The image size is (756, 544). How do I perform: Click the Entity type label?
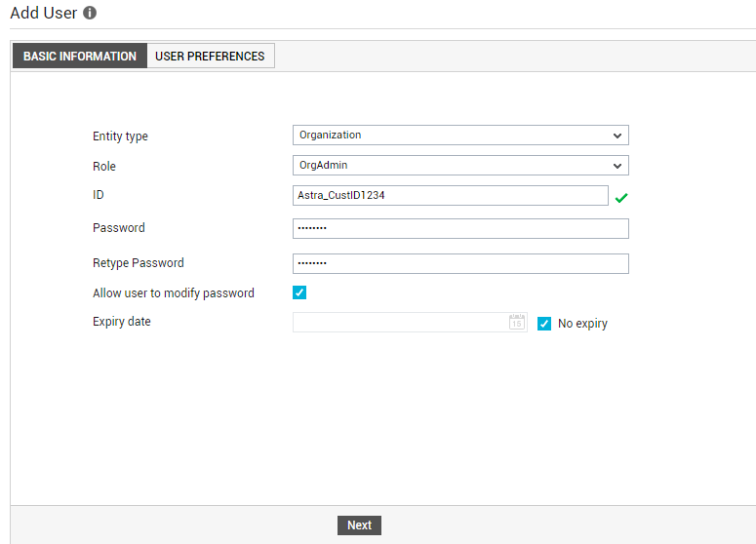pyautogui.click(x=120, y=136)
